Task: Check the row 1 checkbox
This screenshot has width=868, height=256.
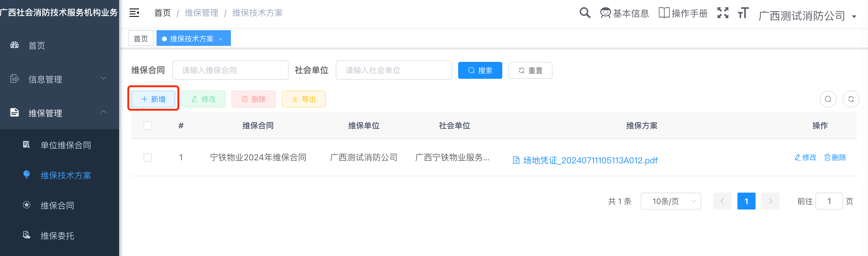Action: pyautogui.click(x=147, y=158)
